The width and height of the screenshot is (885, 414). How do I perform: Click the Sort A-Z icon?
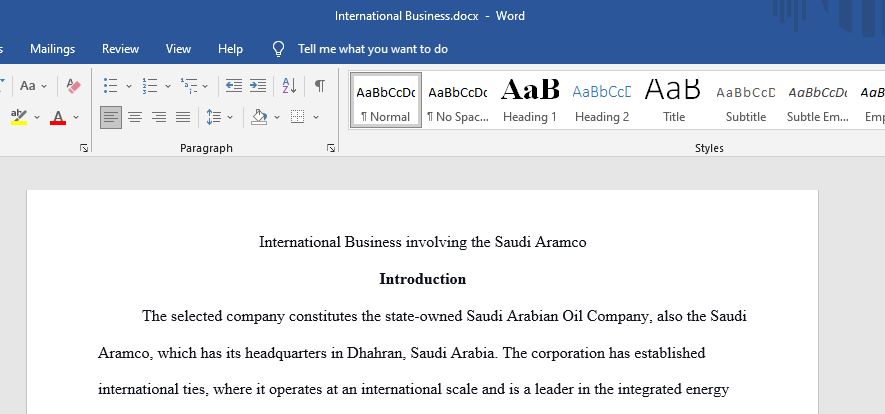point(289,86)
